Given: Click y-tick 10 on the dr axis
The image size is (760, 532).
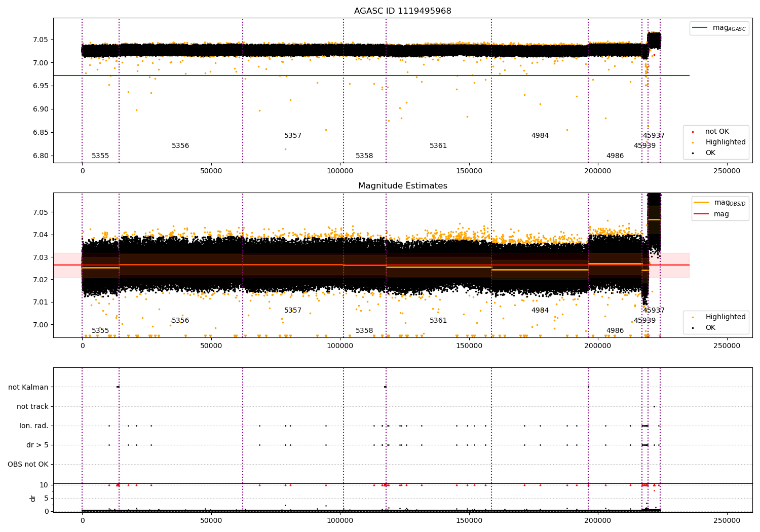Looking at the screenshot, I should tap(44, 485).
